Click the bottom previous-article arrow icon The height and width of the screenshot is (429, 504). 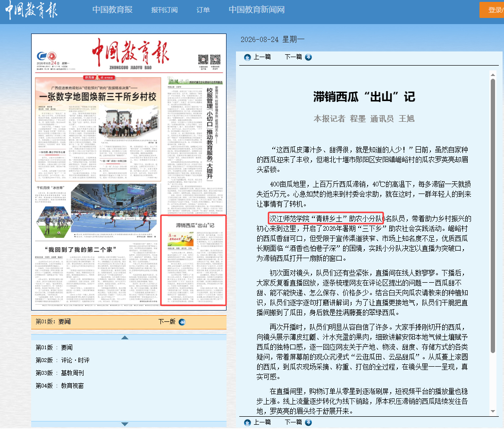coord(247,422)
